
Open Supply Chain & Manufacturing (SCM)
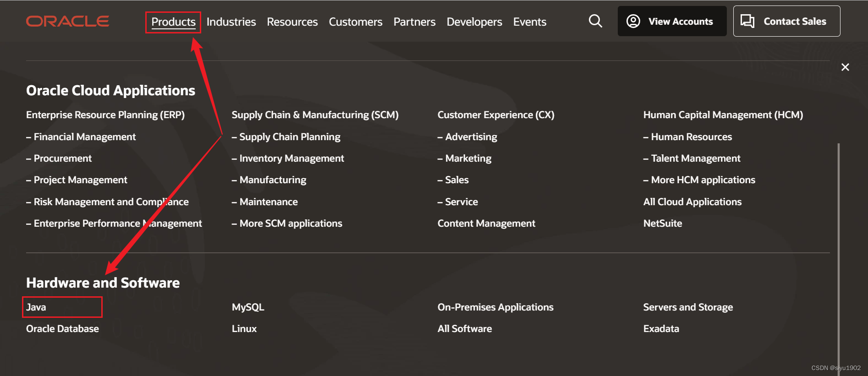pyautogui.click(x=315, y=115)
